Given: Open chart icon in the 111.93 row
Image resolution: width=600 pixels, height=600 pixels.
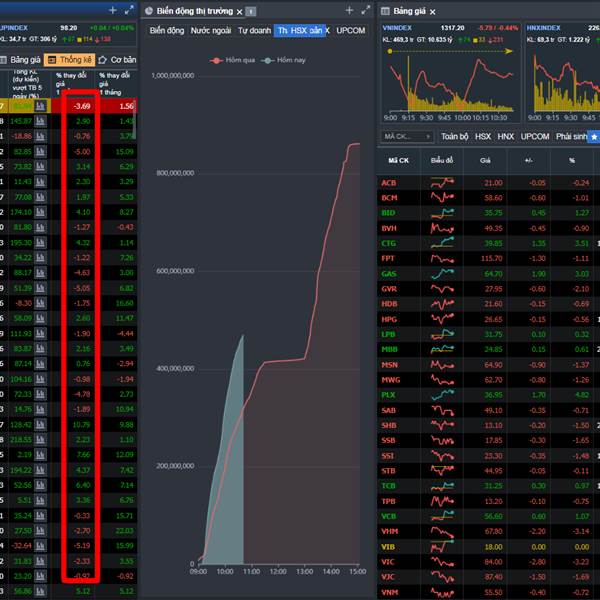Looking at the screenshot, I should tap(41, 333).
